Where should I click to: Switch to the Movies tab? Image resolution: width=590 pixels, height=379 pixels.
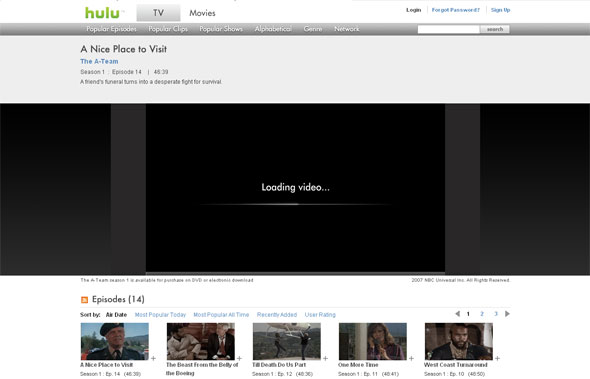pos(202,13)
